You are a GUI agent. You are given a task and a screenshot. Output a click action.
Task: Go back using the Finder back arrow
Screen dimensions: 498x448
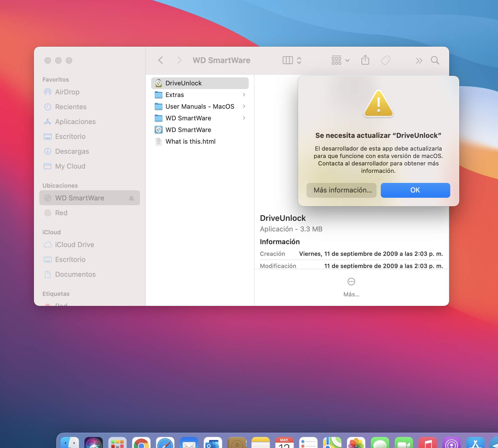point(160,60)
